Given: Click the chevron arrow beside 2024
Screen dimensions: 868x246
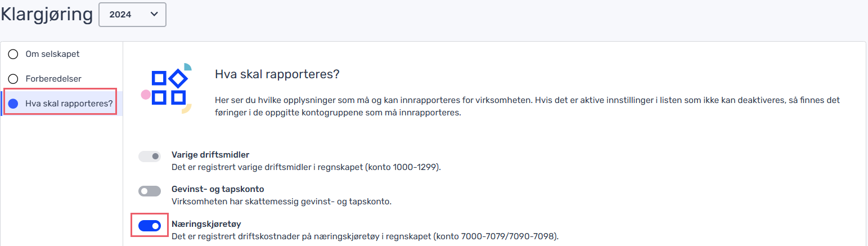Looking at the screenshot, I should 154,15.
